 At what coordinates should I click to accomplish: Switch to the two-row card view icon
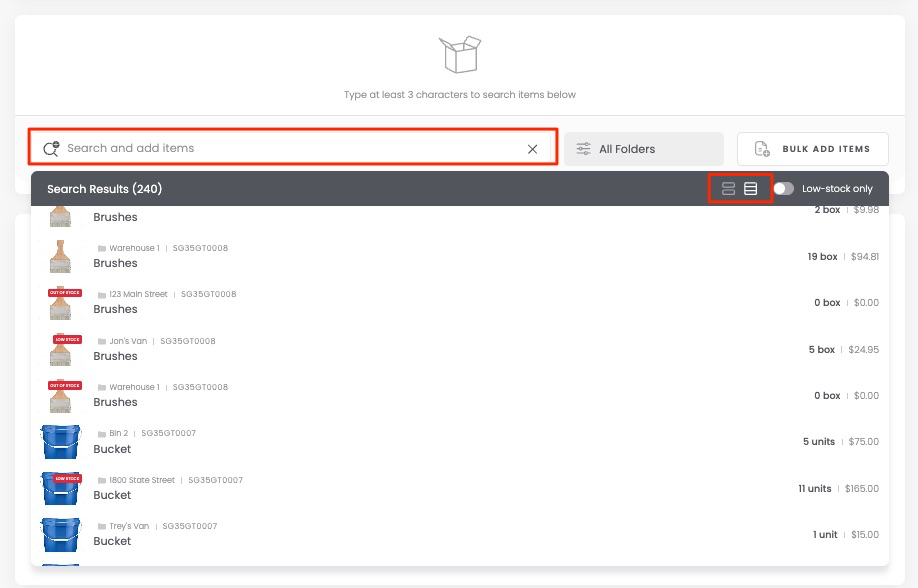(728, 189)
